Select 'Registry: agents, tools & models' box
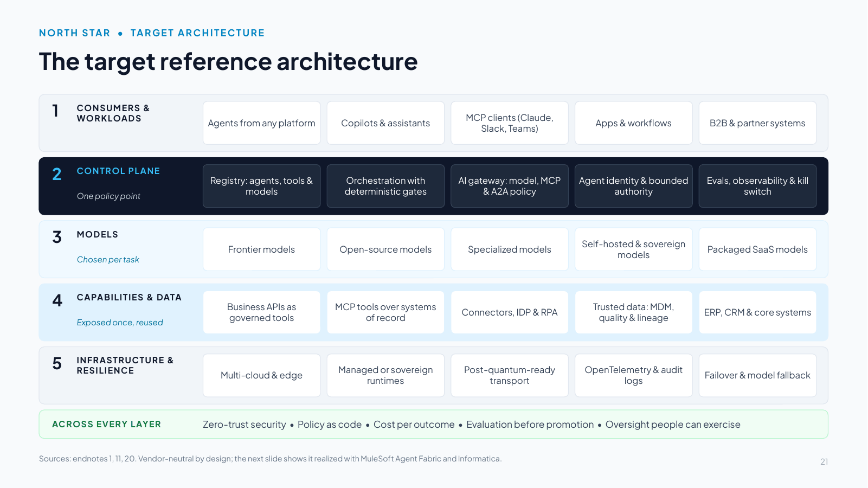Image resolution: width=868 pixels, height=488 pixels. (x=261, y=186)
